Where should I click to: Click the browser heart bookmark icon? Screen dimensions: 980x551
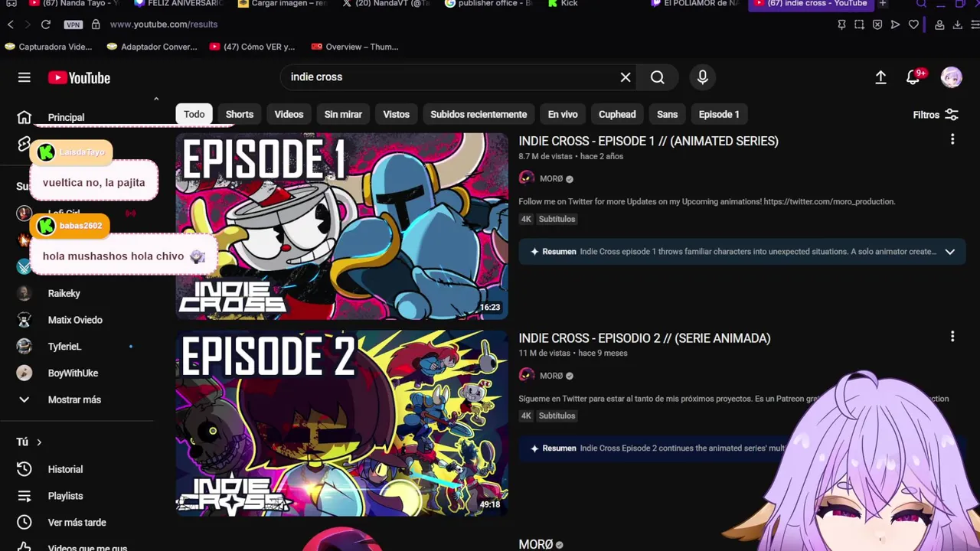click(x=913, y=24)
